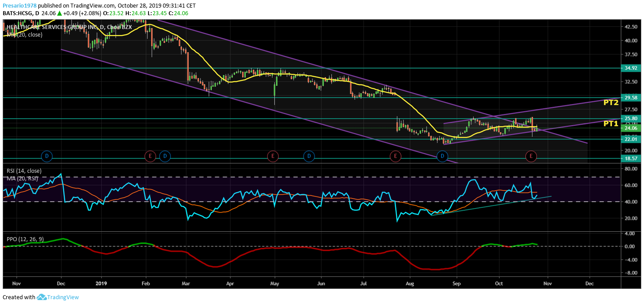Click the Aug label on time axis
This screenshot has width=644, height=305.
tap(410, 283)
